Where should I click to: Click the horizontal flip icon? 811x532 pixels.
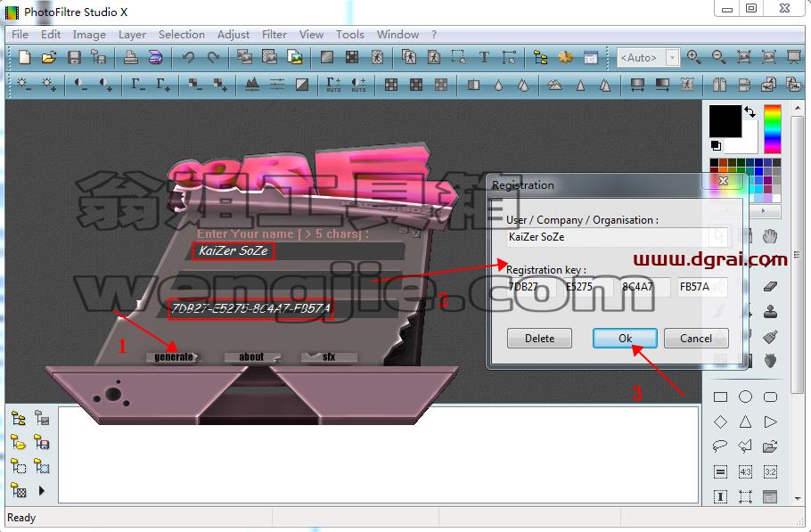click(x=719, y=85)
